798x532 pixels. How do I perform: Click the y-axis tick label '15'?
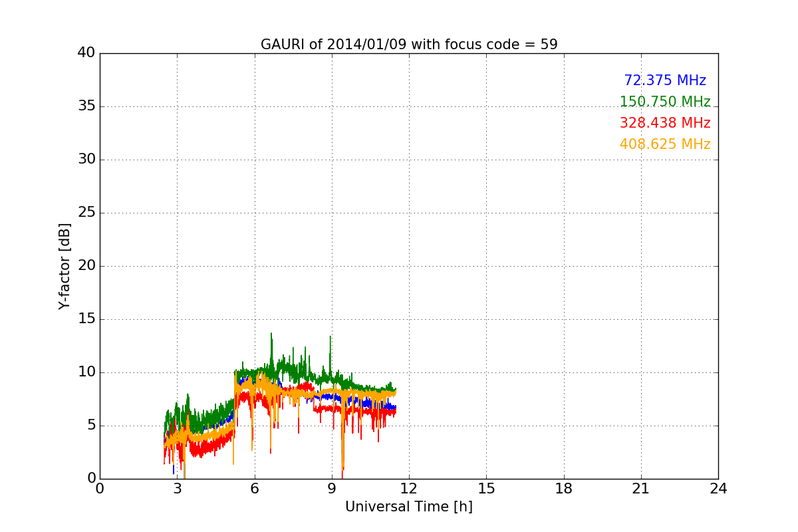(x=86, y=319)
